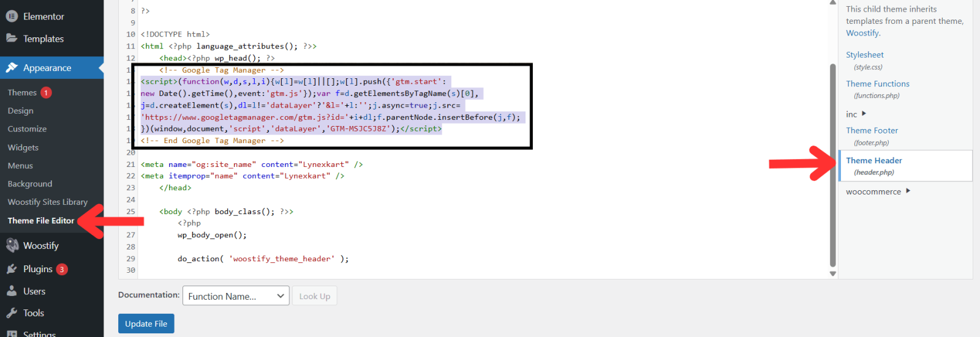Click the Themes update count badge
This screenshot has height=337, width=980.
[x=46, y=92]
